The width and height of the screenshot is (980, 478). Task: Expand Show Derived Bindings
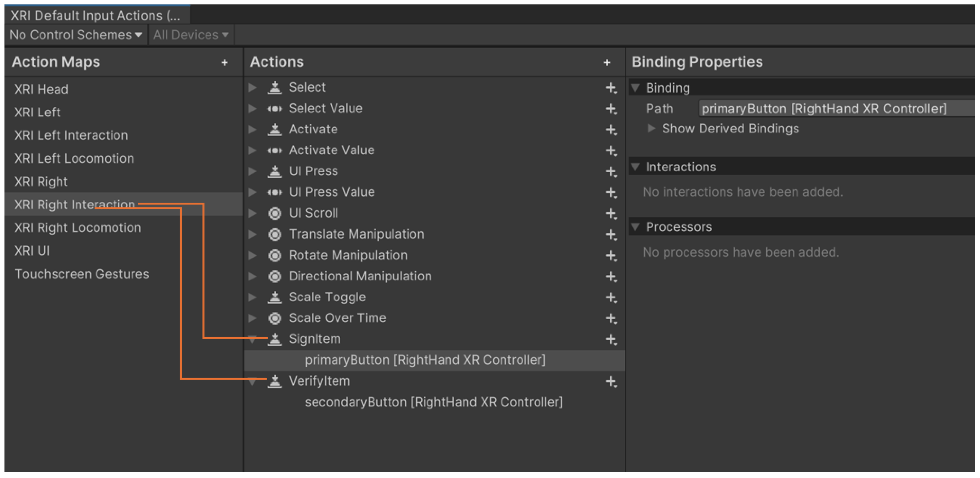click(651, 129)
